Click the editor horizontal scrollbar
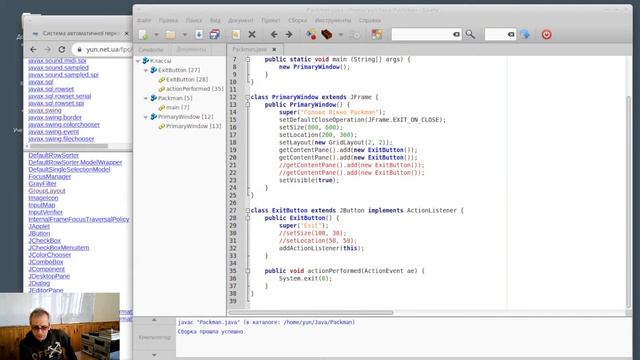 311,313
